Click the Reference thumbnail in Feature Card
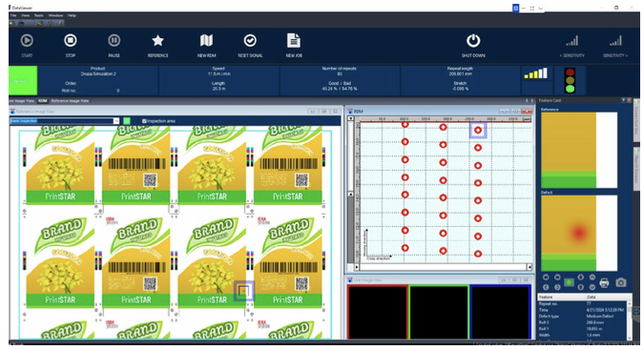 click(579, 150)
